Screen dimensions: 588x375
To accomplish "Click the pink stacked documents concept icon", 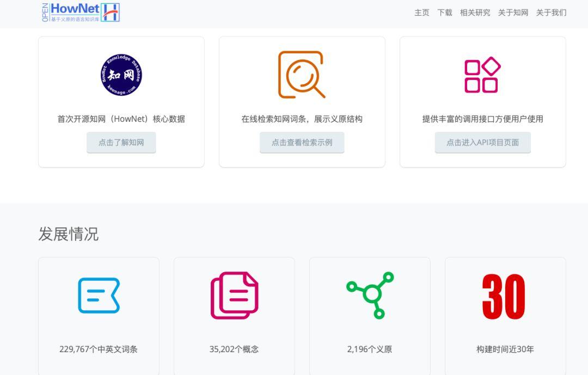I will pos(234,296).
